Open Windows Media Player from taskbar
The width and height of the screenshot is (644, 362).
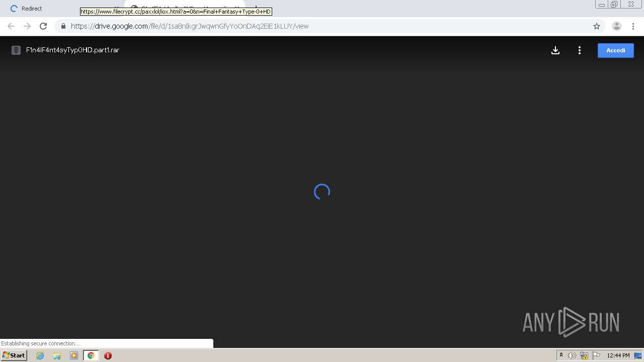coord(74,355)
